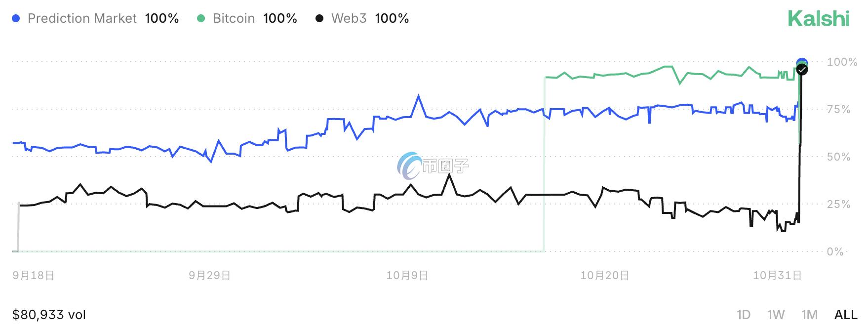Click the watermark logo in chart center
Screen dimensions: 868x332
(433, 166)
